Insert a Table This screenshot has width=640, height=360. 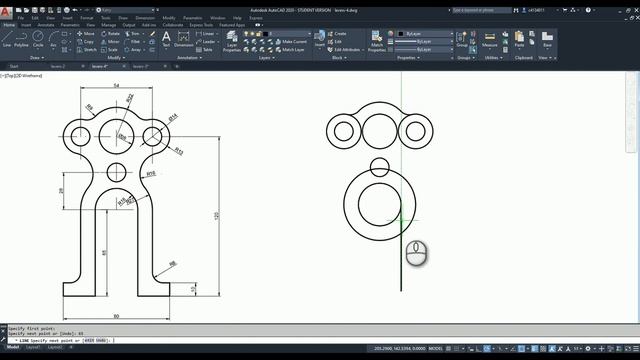204,50
